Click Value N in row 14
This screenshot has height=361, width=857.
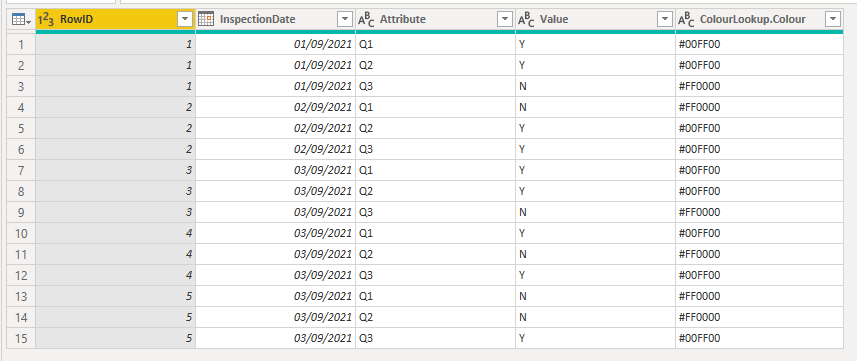595,317
